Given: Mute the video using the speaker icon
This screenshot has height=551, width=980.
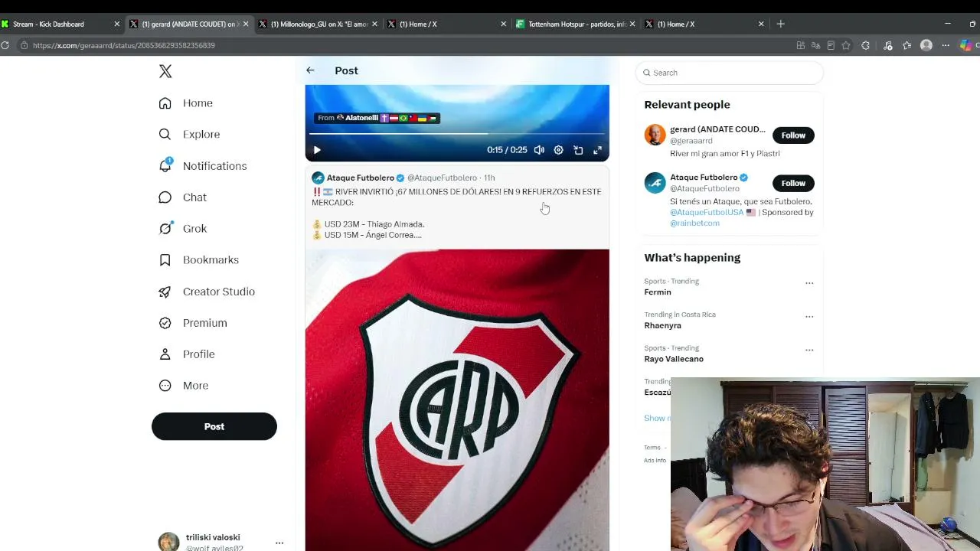Looking at the screenshot, I should click(539, 150).
